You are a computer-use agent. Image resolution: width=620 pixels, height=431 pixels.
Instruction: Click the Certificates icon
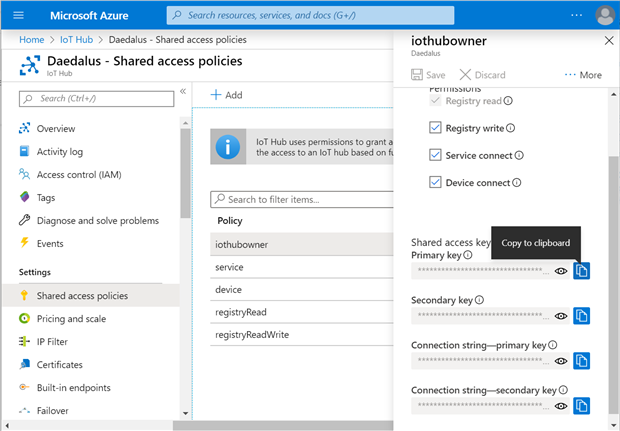24,364
